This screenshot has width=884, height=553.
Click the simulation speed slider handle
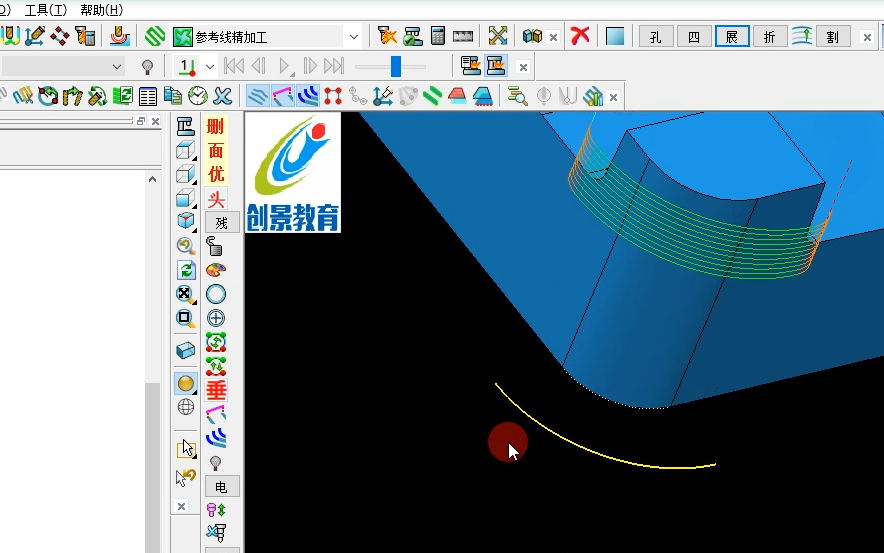click(x=396, y=66)
